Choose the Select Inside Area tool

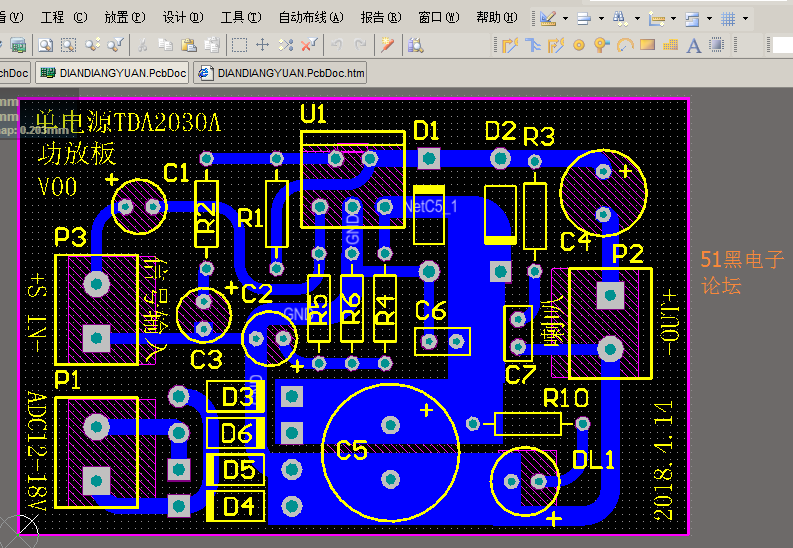[x=239, y=45]
